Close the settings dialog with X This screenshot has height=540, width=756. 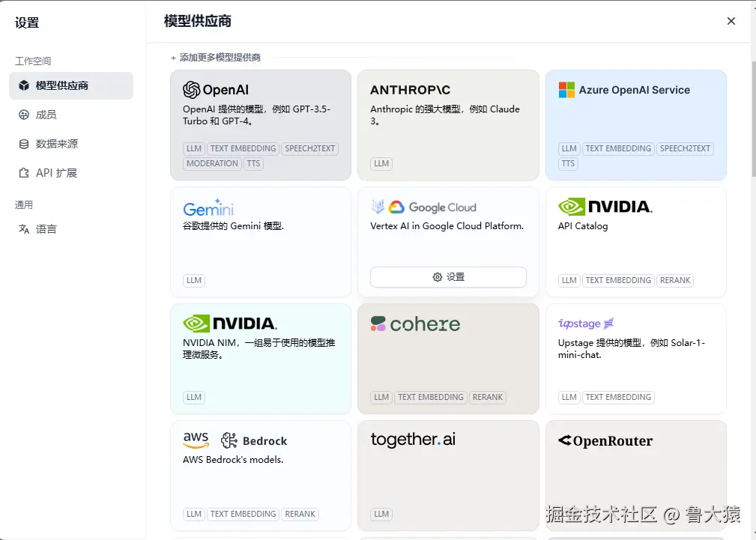tap(731, 21)
